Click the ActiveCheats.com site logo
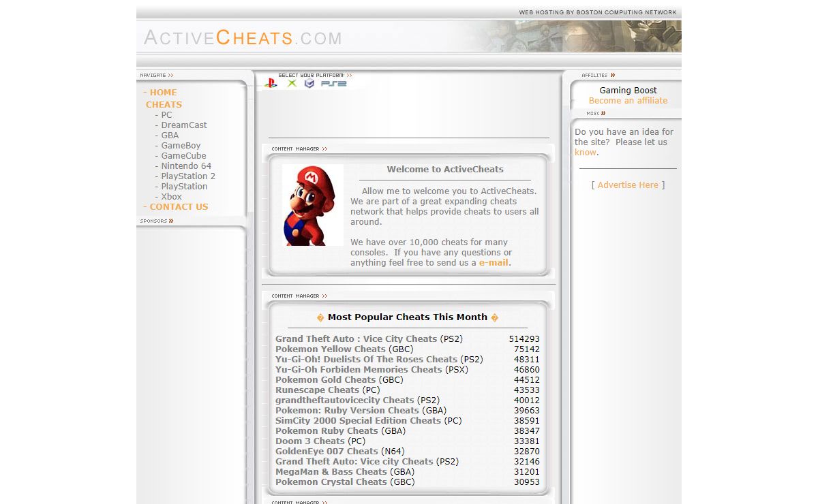The width and height of the screenshot is (818, 504). pos(243,37)
